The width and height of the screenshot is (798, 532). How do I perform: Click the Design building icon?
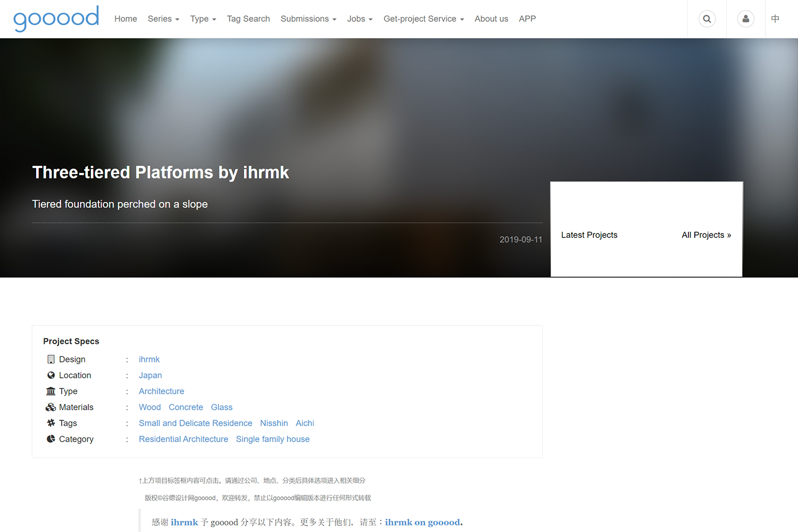(51, 360)
